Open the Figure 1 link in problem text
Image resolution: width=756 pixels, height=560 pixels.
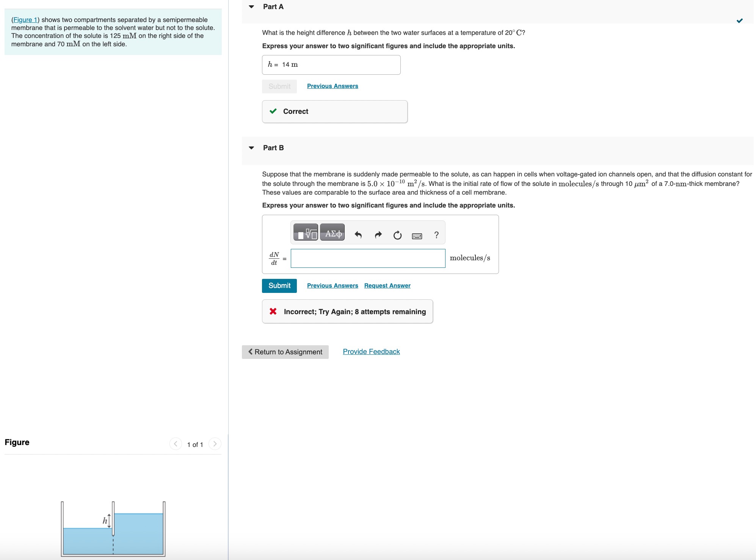coord(25,20)
